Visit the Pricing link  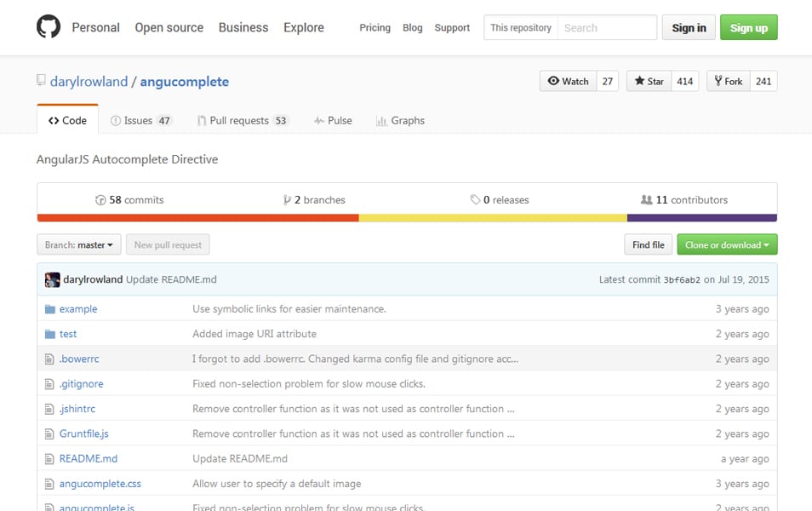click(x=375, y=28)
